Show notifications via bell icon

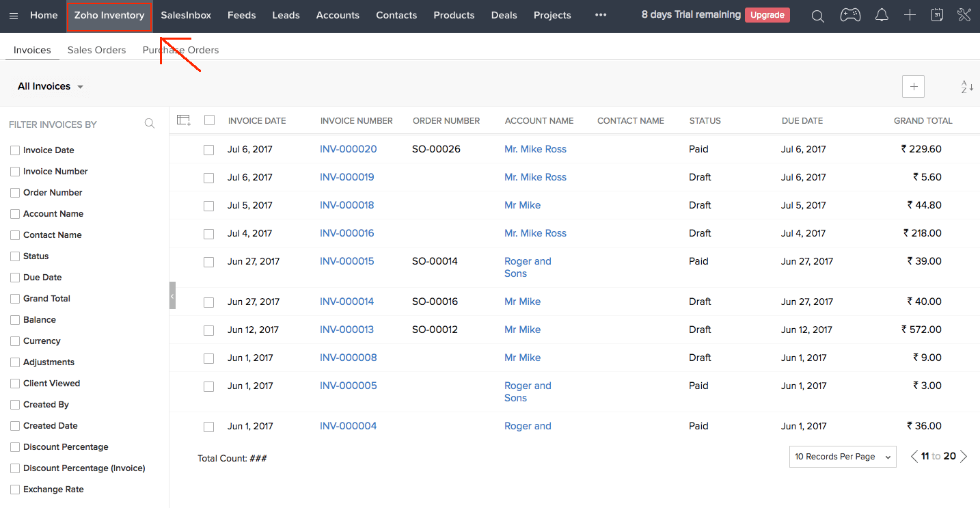click(x=882, y=15)
